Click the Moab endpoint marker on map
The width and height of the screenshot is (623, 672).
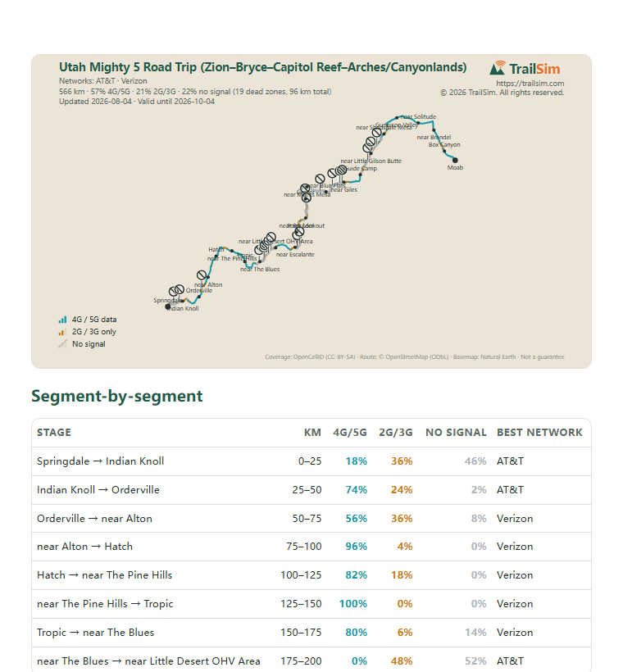pos(455,161)
